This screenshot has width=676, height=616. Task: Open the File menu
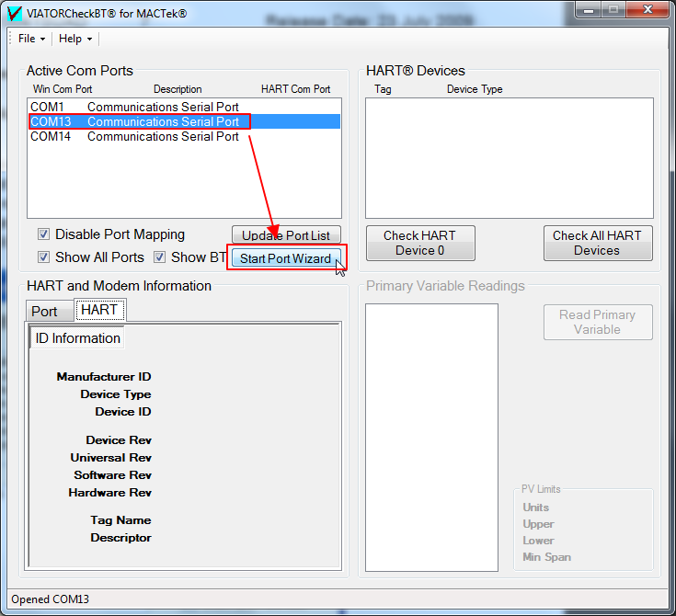coord(31,39)
